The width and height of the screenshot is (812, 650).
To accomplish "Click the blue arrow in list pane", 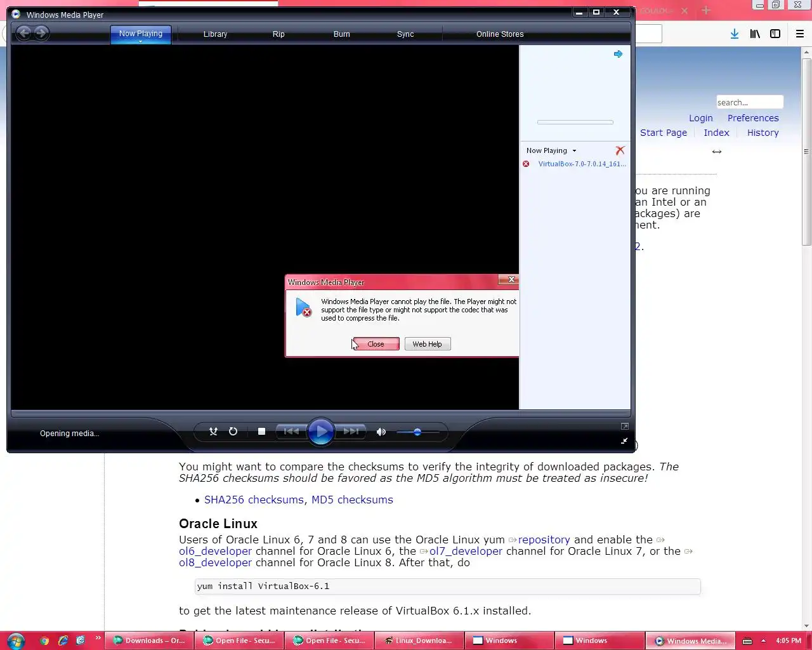I will point(618,54).
